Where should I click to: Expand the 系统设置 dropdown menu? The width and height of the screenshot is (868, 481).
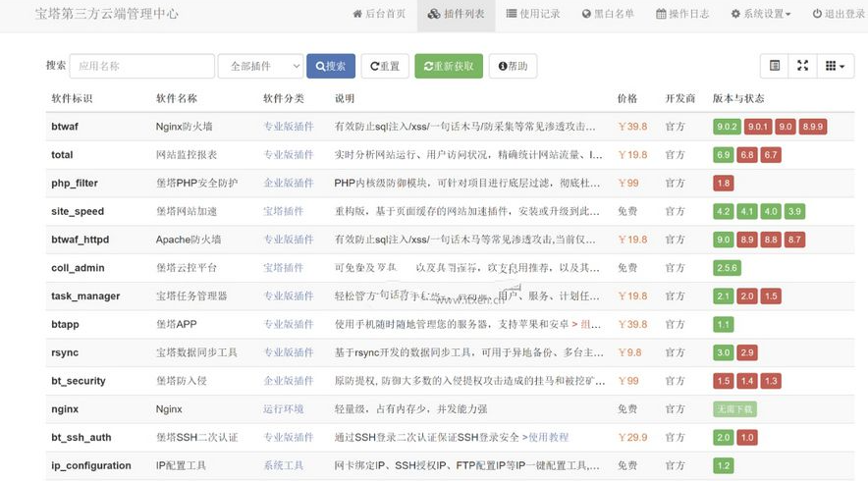(x=761, y=14)
